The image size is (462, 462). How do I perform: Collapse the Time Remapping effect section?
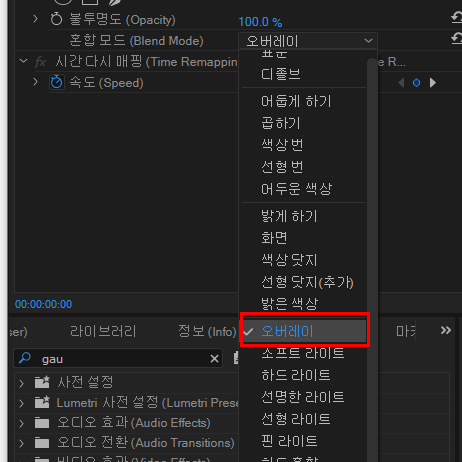coord(23,61)
